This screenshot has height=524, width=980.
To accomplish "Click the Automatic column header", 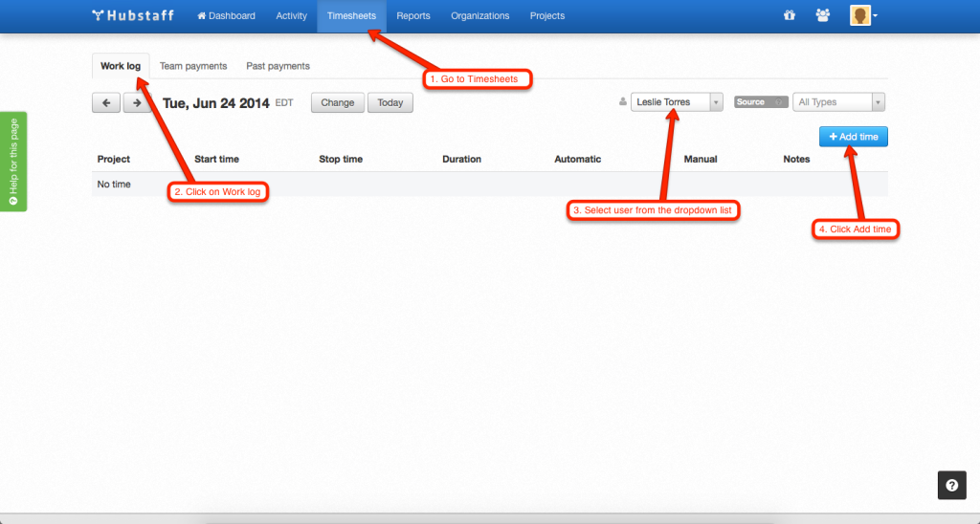I will (577, 159).
